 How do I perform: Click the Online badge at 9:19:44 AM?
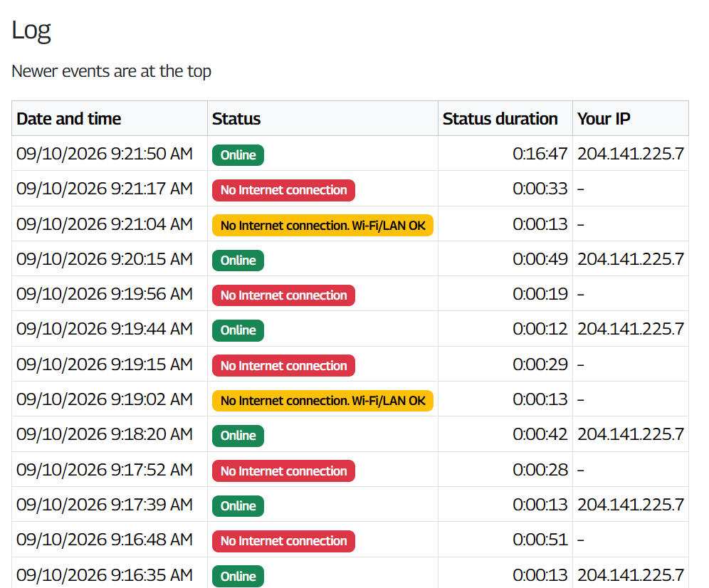pos(238,330)
